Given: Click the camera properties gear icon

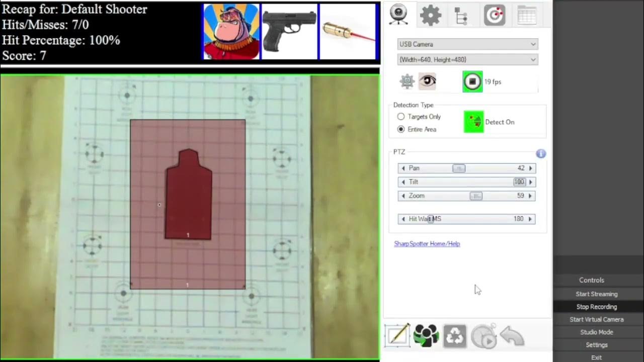Looking at the screenshot, I should click(x=407, y=81).
